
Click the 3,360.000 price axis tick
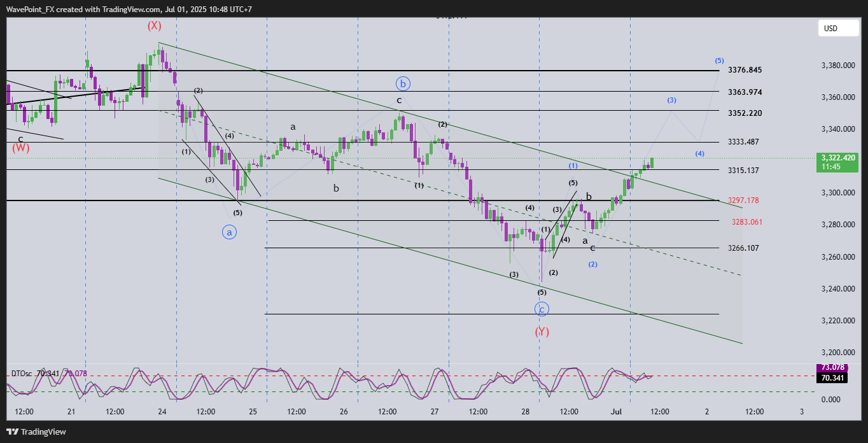[x=837, y=97]
